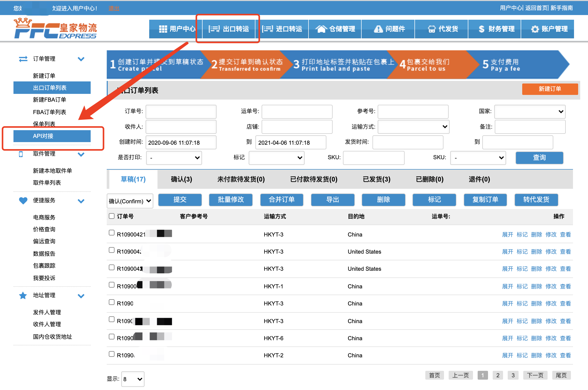The width and height of the screenshot is (588, 390).
Task: Click the heart icon beside 便捷服务
Action: (23, 200)
